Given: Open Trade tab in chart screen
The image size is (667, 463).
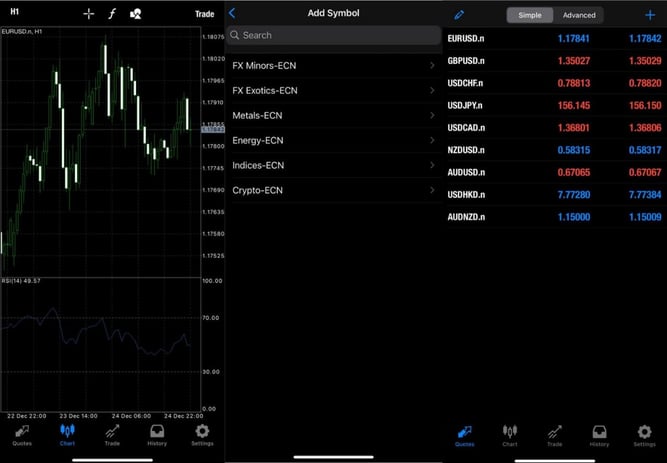Looking at the screenshot, I should pyautogui.click(x=112, y=435).
